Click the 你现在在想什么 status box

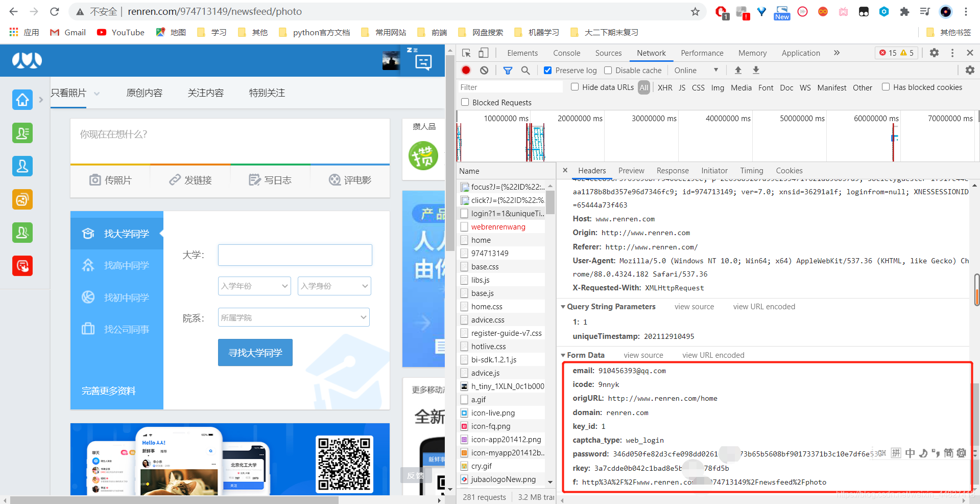pyautogui.click(x=230, y=141)
